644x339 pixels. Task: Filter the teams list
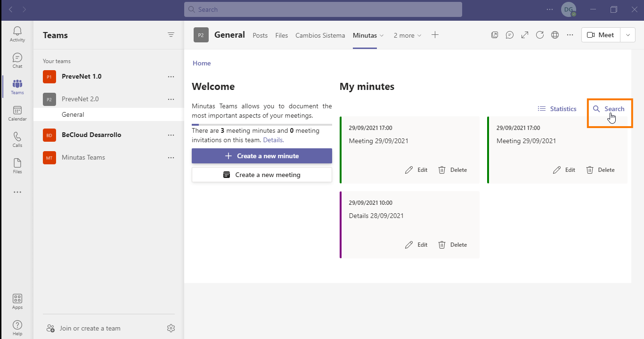point(171,35)
